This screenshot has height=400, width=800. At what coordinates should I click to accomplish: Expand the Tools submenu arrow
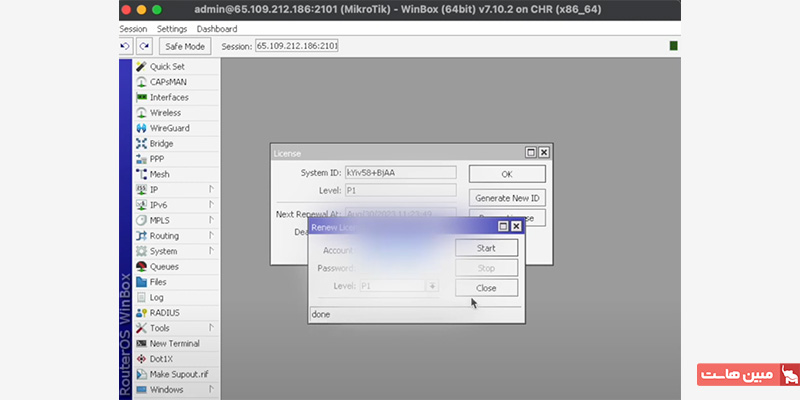tap(211, 328)
